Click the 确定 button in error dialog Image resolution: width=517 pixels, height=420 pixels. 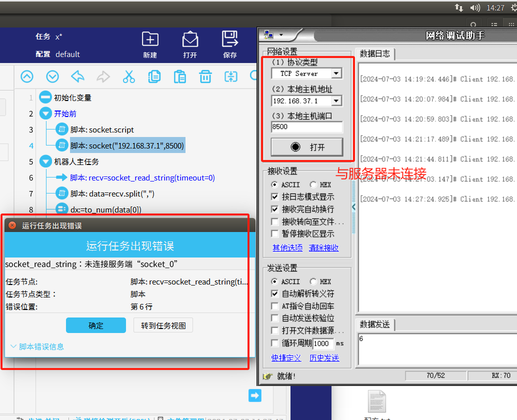coord(96,325)
